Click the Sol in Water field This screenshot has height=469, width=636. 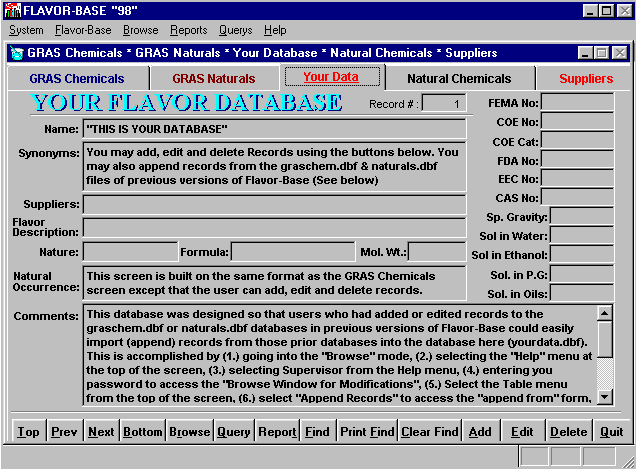click(582, 236)
